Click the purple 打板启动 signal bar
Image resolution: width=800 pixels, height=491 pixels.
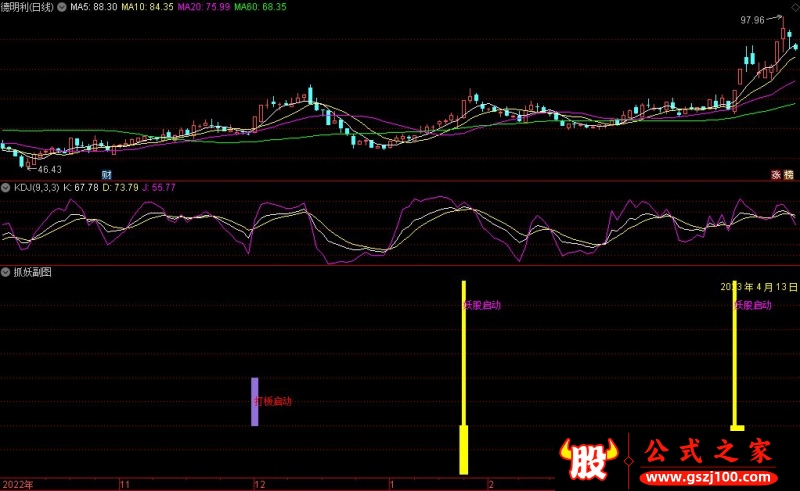pyautogui.click(x=255, y=401)
